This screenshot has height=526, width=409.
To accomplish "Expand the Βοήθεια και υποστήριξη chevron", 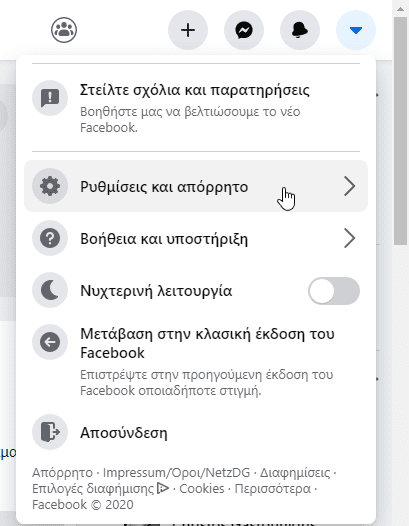I will click(x=350, y=238).
